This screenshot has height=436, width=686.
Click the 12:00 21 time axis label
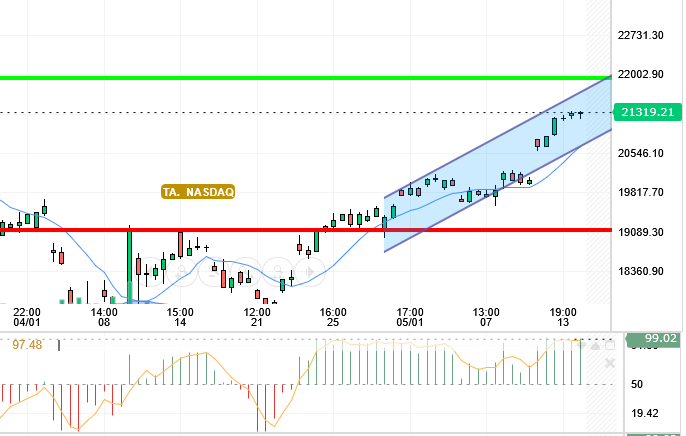(257, 317)
